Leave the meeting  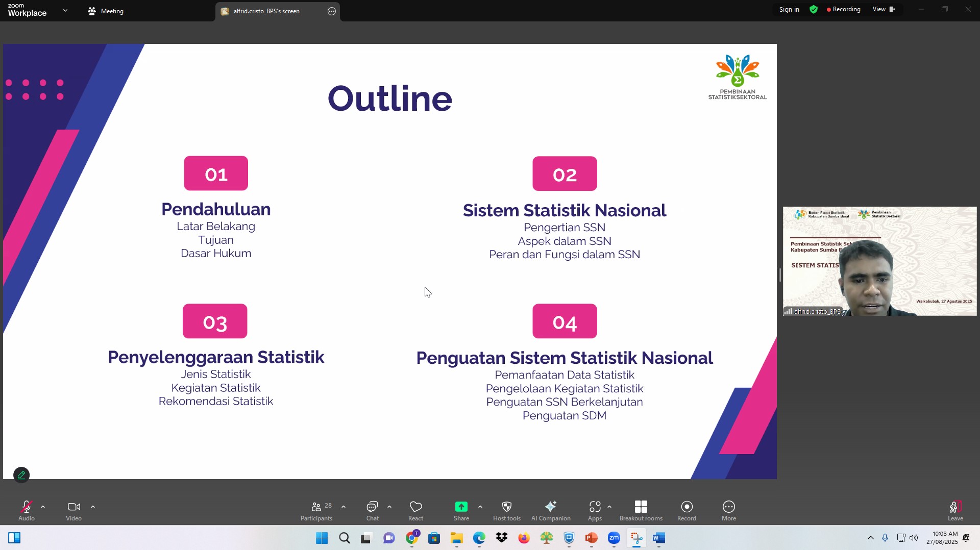(x=955, y=511)
